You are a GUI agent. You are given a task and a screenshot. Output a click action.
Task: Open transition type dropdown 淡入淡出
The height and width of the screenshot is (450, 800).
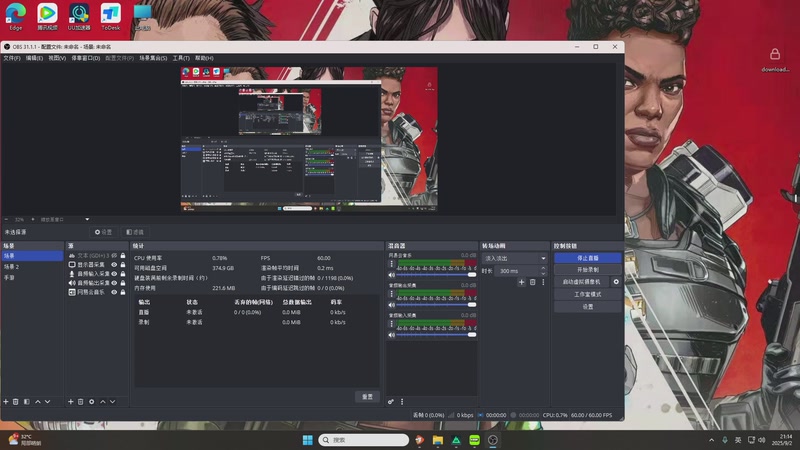click(x=514, y=258)
